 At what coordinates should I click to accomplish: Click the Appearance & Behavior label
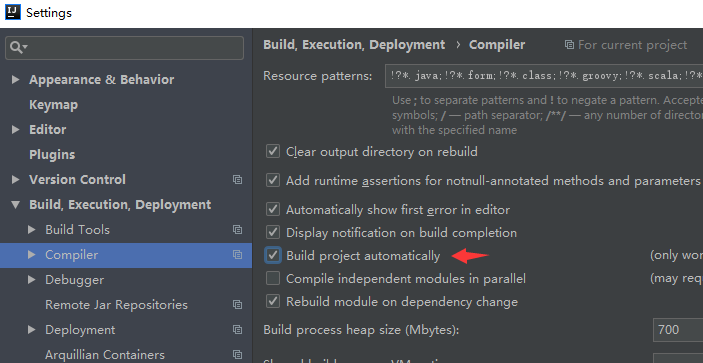click(x=101, y=79)
